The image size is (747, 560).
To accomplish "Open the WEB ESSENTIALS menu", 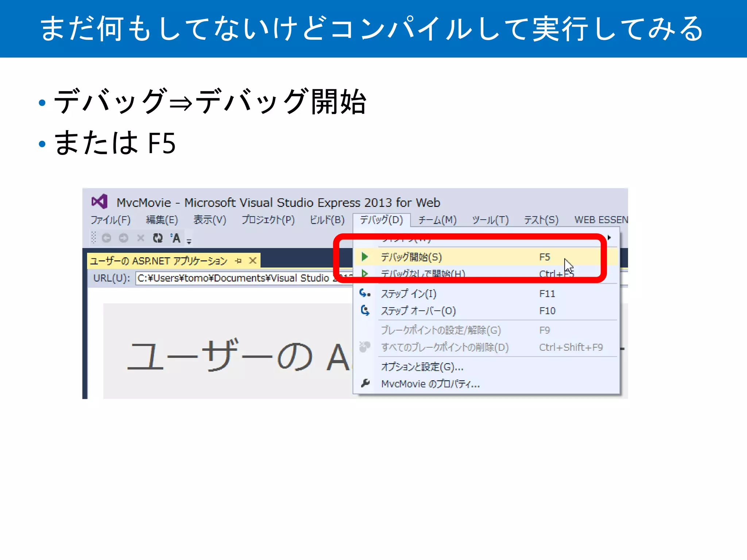I will (x=601, y=220).
